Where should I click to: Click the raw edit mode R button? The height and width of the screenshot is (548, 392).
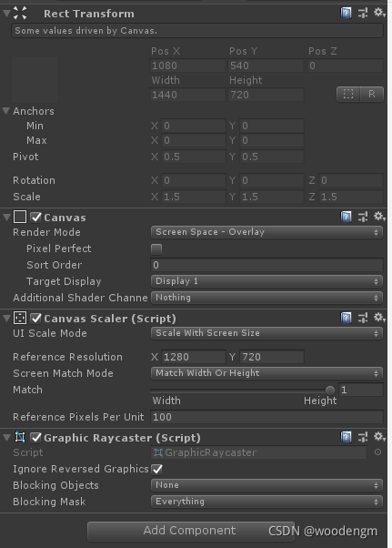[372, 94]
